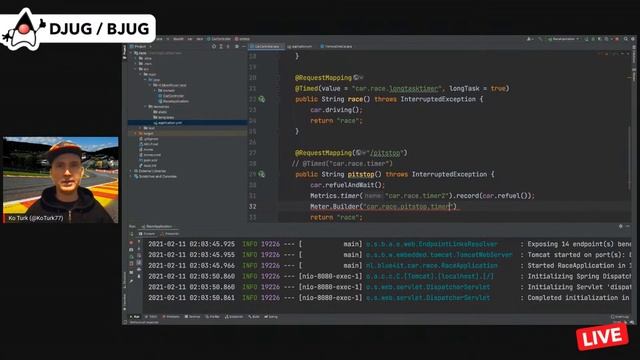This screenshot has height=360, width=640.
Task: Select HELP.md in project tree
Action: click(147, 166)
